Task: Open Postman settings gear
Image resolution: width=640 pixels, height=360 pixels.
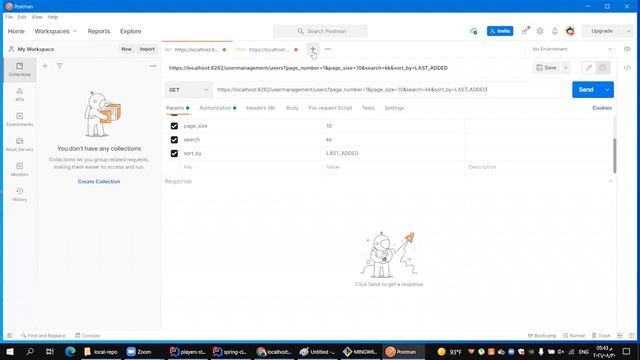Action: (x=540, y=31)
